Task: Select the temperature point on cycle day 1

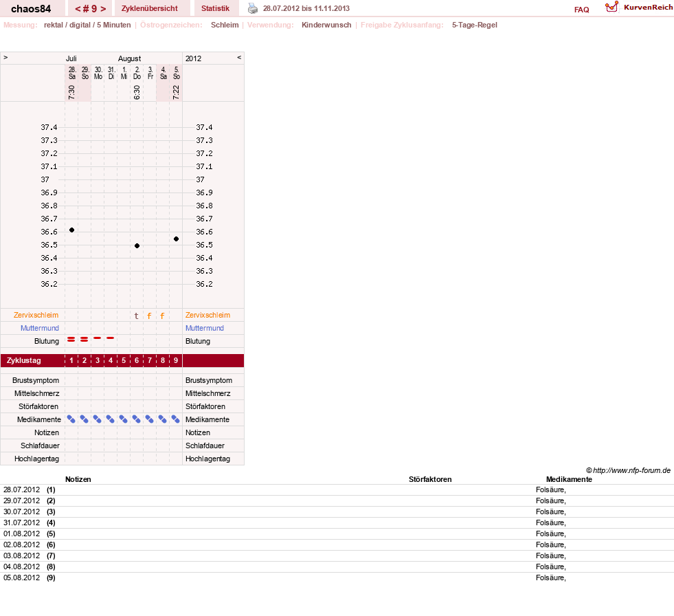Action: (71, 230)
